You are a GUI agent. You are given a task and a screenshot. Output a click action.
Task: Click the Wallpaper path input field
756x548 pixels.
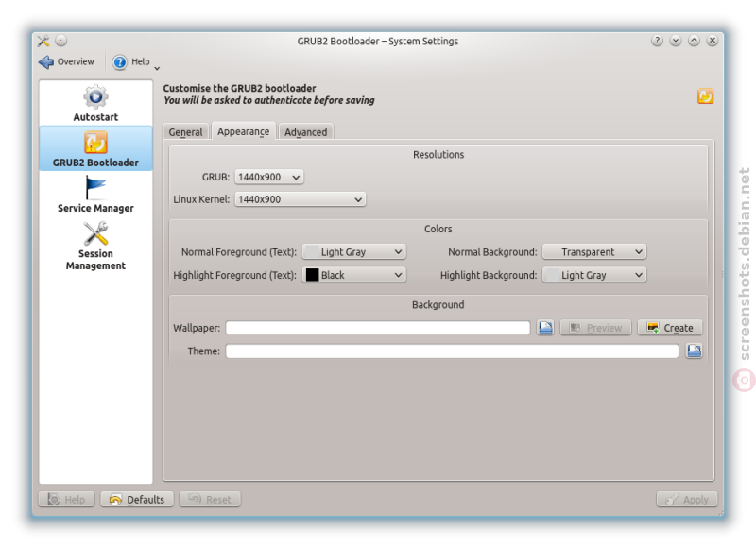[378, 328]
